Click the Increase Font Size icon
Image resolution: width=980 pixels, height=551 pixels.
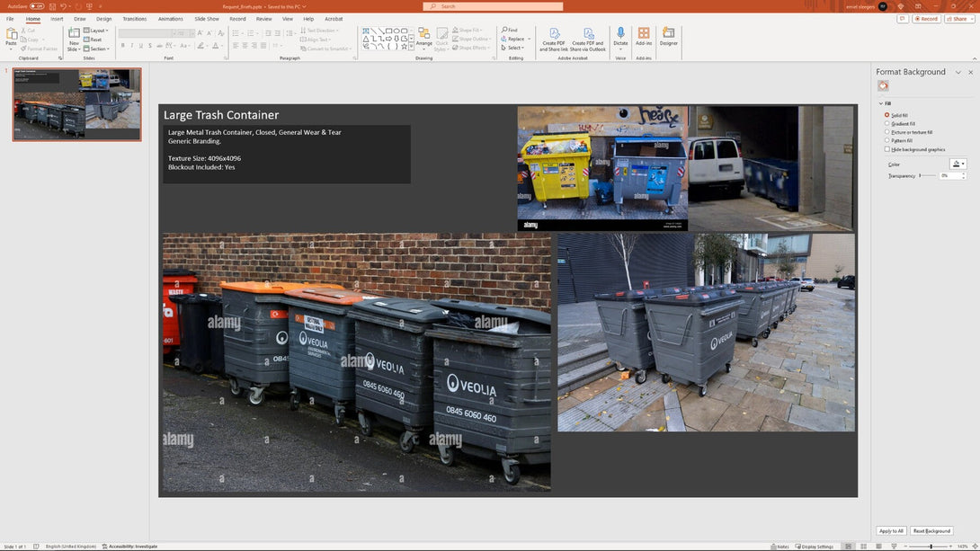click(x=200, y=32)
